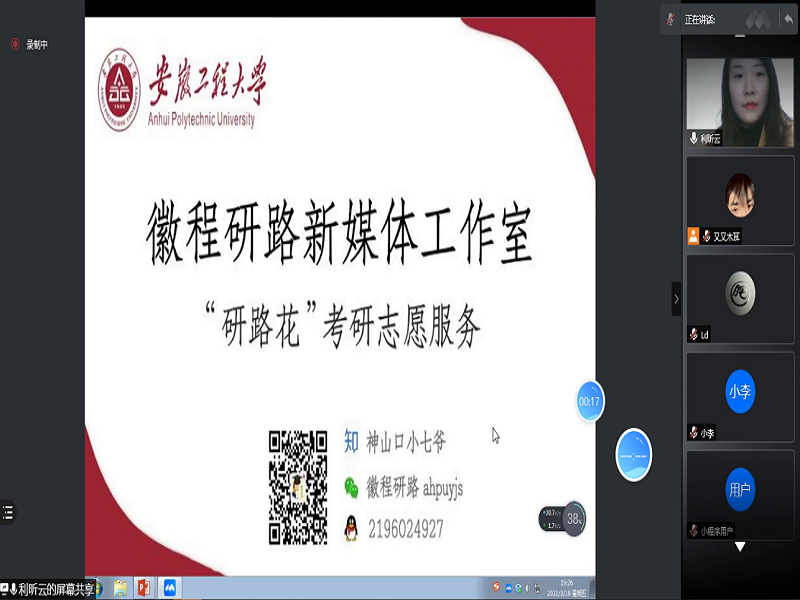Click the 38% performance monitor widget
The height and width of the screenshot is (600, 800).
574,518
